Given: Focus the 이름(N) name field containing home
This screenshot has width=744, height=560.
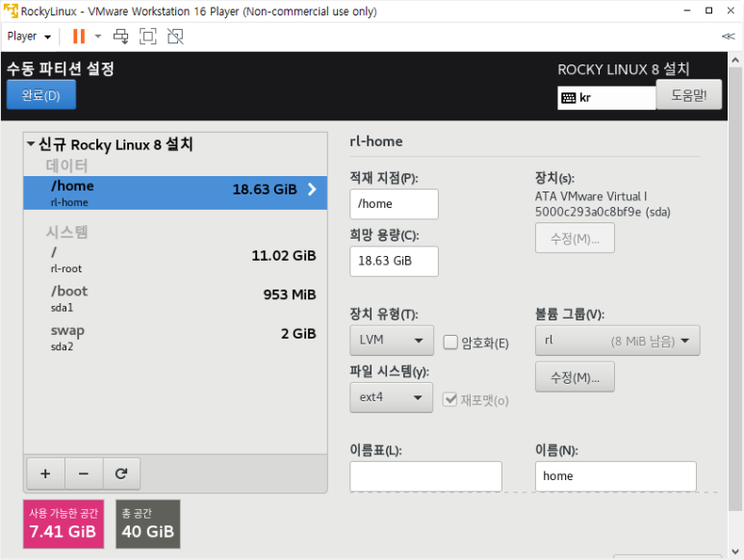Looking at the screenshot, I should click(615, 476).
